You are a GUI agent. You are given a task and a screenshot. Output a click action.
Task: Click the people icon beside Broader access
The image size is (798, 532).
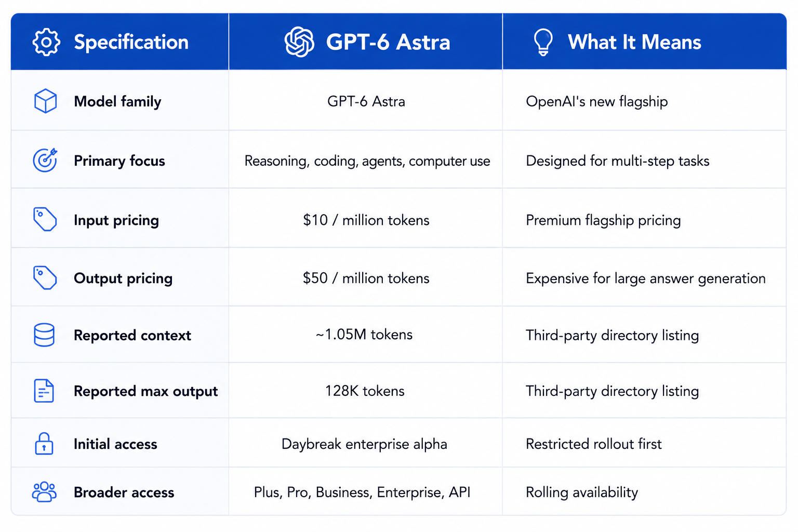[x=44, y=491]
